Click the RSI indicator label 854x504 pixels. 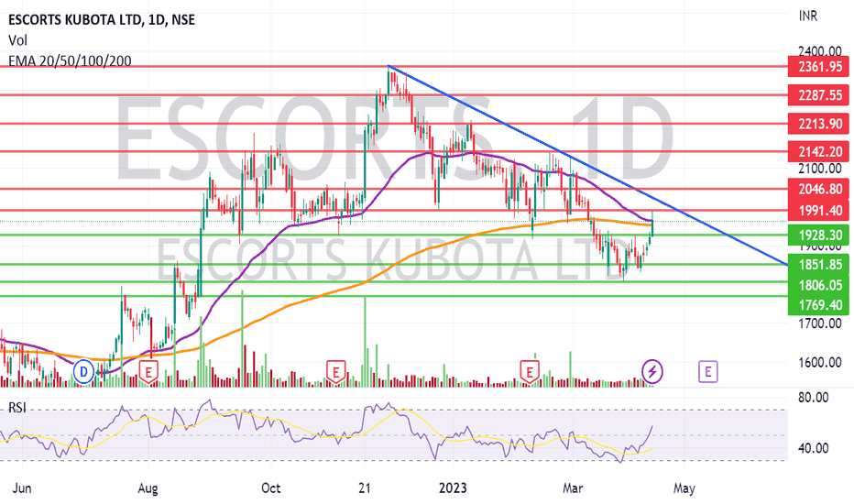click(x=16, y=408)
